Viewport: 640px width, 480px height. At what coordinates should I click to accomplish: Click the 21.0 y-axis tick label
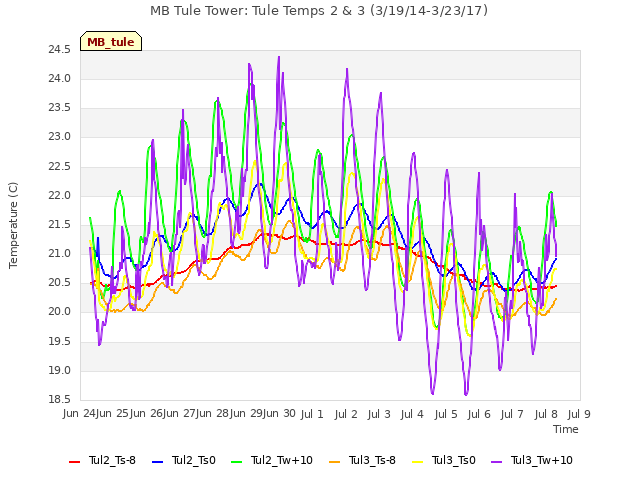pyautogui.click(x=60, y=254)
